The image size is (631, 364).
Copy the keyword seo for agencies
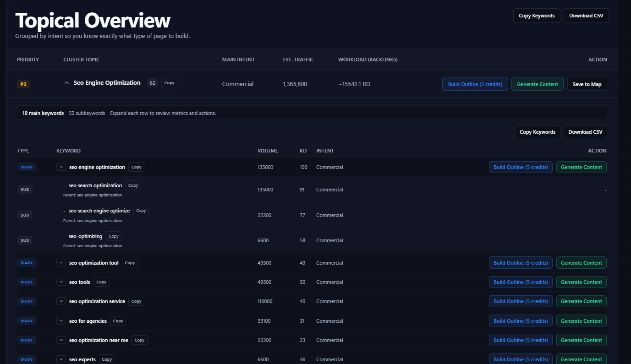coord(118,321)
